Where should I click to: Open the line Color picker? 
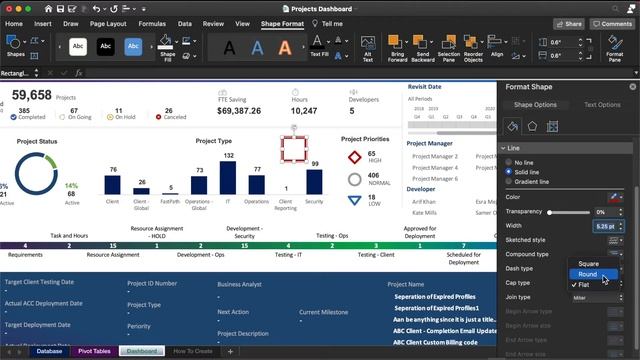(x=616, y=197)
